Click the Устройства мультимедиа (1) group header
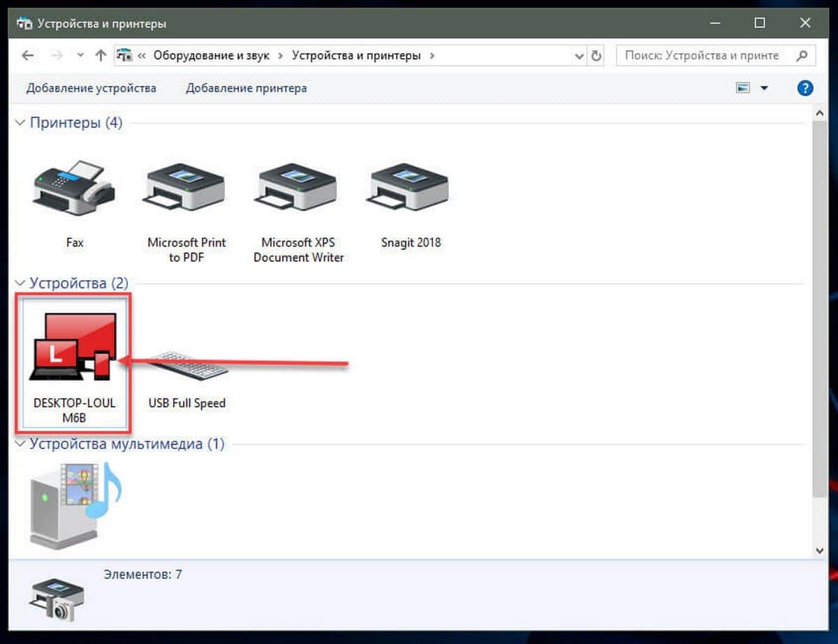Viewport: 838px width, 644px height. click(x=127, y=444)
